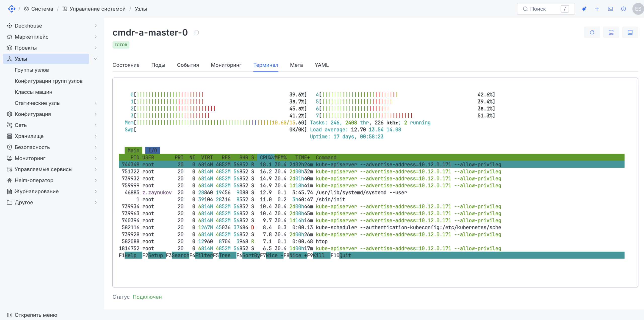This screenshot has height=320, width=644.
Task: Open Группы узлов submenu item
Action: click(32, 70)
